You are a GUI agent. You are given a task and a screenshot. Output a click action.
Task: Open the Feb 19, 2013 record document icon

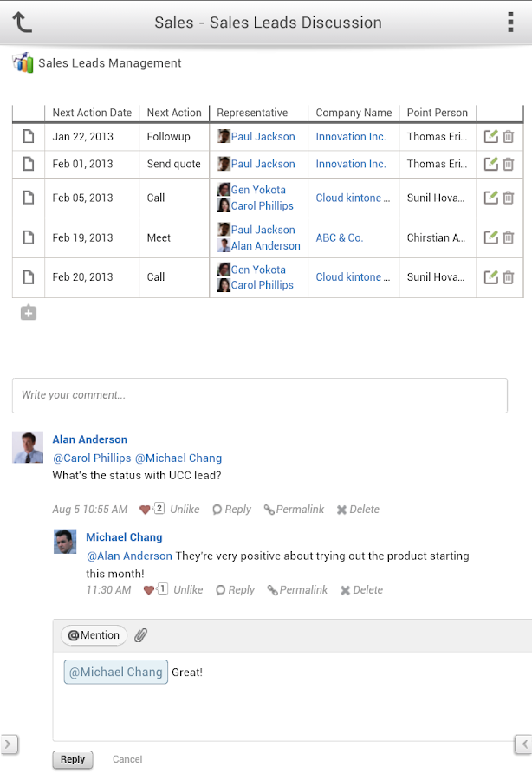[x=29, y=237]
